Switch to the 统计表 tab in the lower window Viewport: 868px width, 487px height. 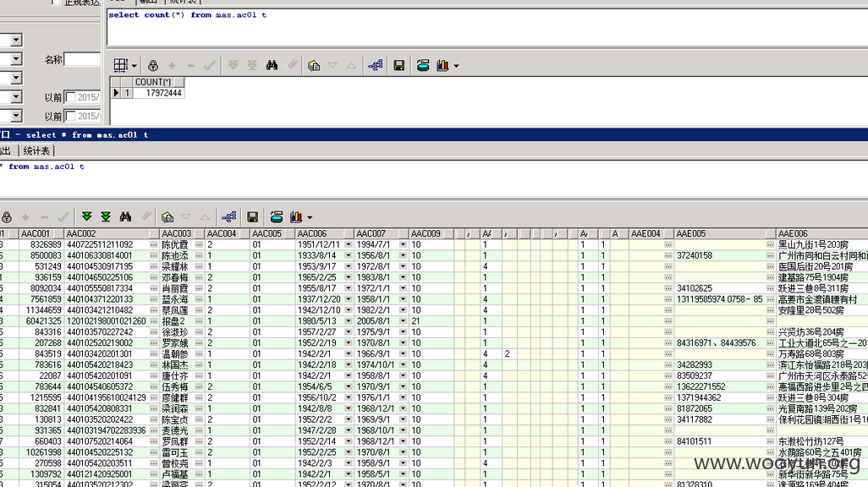click(36, 151)
